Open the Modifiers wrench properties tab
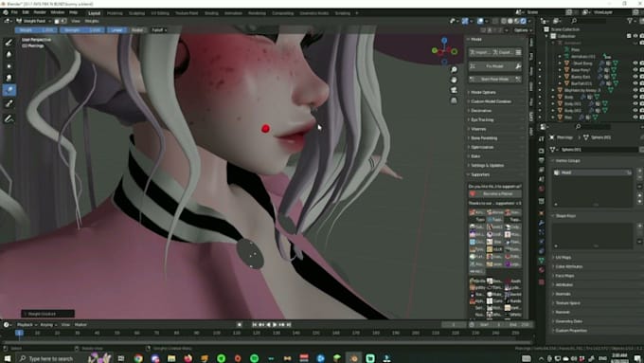Image resolution: width=644 pixels, height=363 pixels. click(x=542, y=223)
